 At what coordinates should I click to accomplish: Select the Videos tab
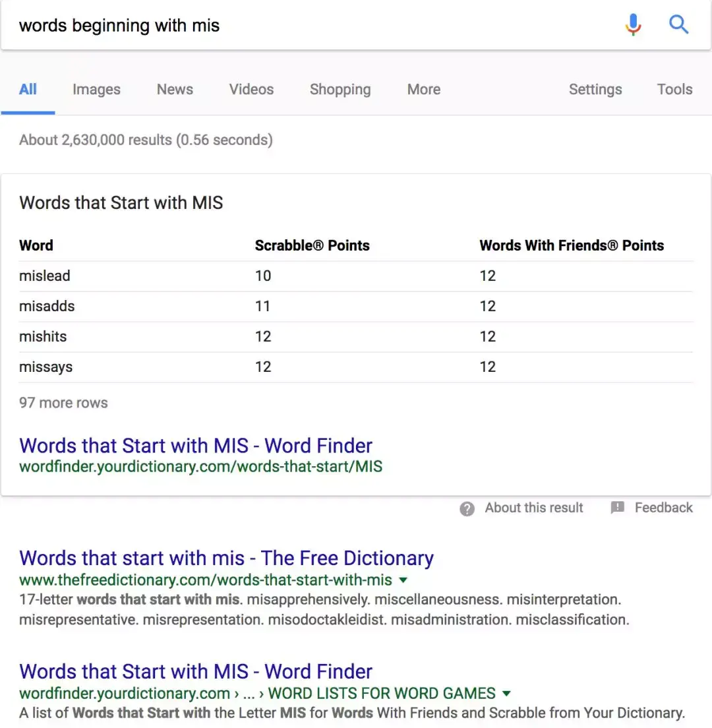(x=251, y=89)
